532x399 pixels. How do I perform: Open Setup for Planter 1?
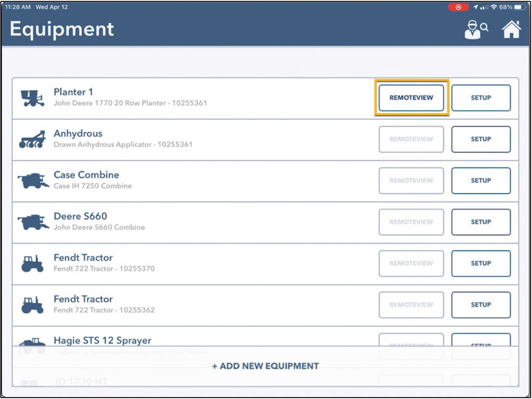coord(481,98)
